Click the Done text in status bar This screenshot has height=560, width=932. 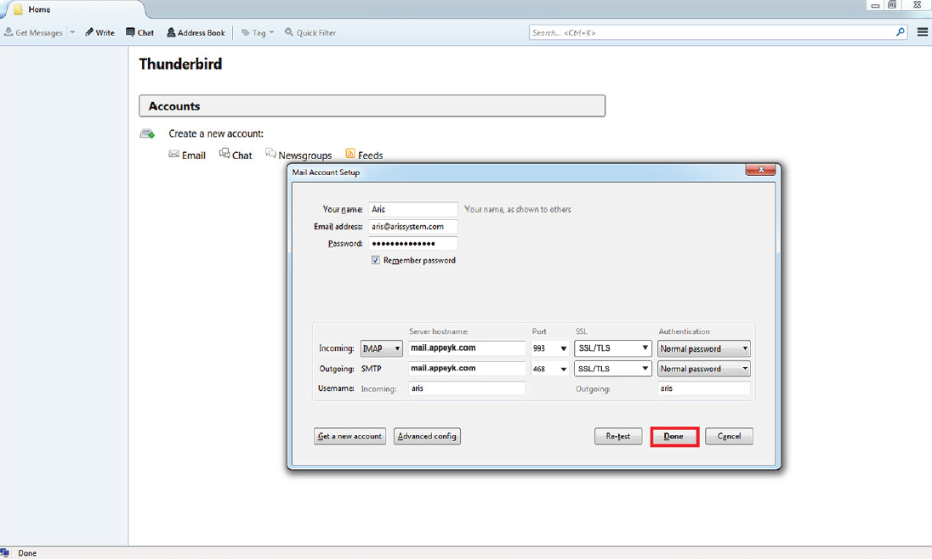click(x=27, y=553)
